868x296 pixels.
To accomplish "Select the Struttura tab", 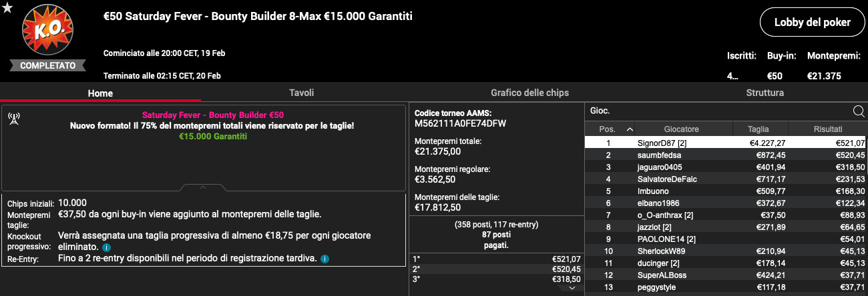I will (x=765, y=93).
